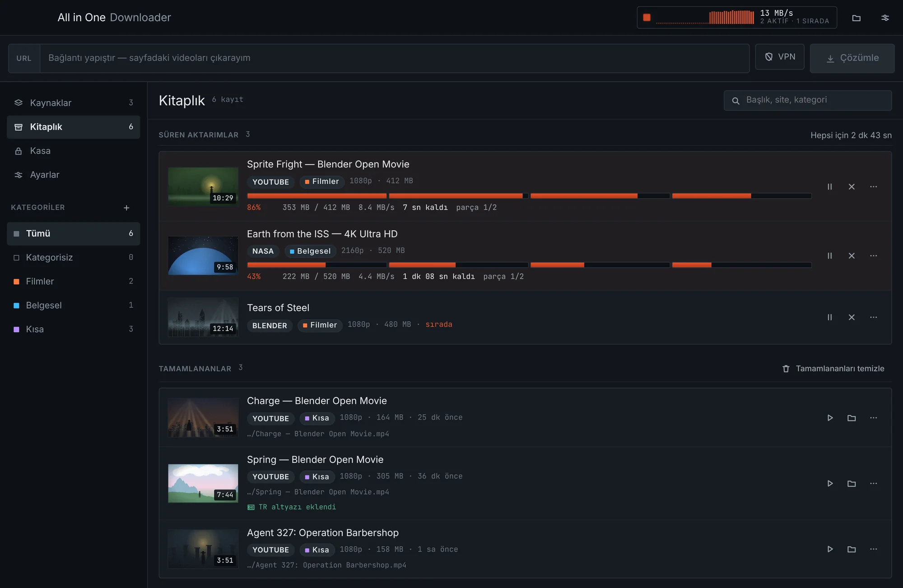Click the bandwidth graph in the header
The image size is (903, 588).
(705, 18)
